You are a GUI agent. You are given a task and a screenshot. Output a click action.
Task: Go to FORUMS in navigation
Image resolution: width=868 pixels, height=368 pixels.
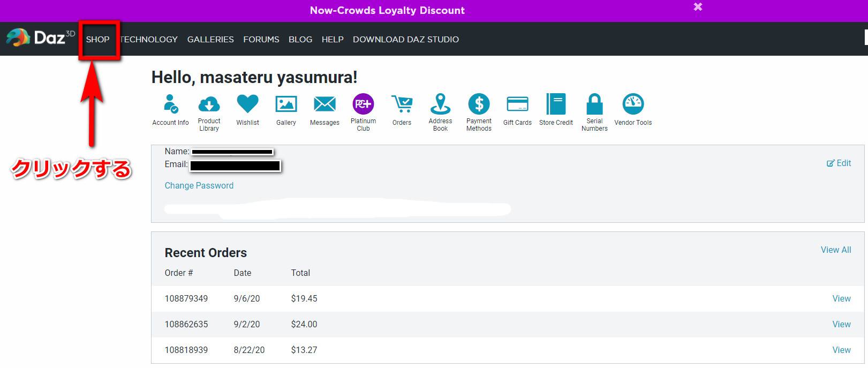click(x=261, y=39)
